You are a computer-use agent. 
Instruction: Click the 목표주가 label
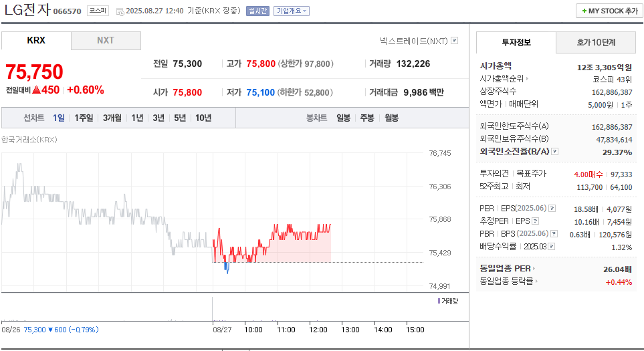[531, 174]
